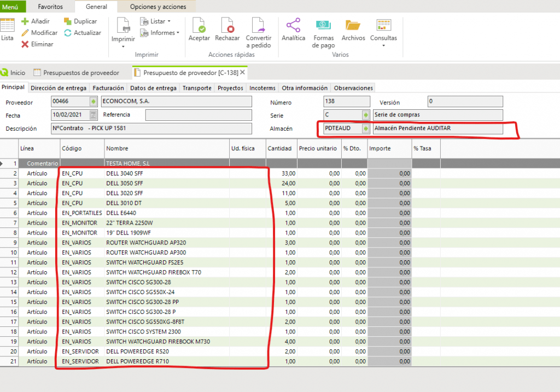Click the Versión field

[465, 101]
